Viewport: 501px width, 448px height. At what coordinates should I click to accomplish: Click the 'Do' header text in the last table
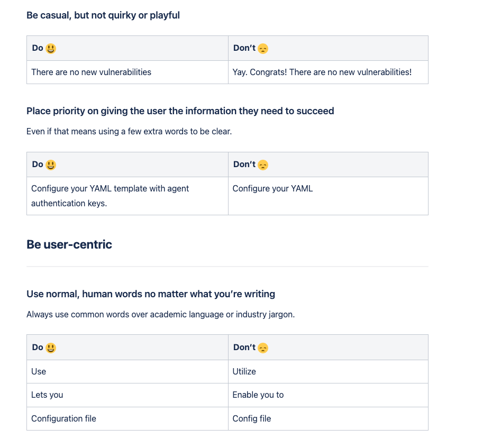pos(38,348)
